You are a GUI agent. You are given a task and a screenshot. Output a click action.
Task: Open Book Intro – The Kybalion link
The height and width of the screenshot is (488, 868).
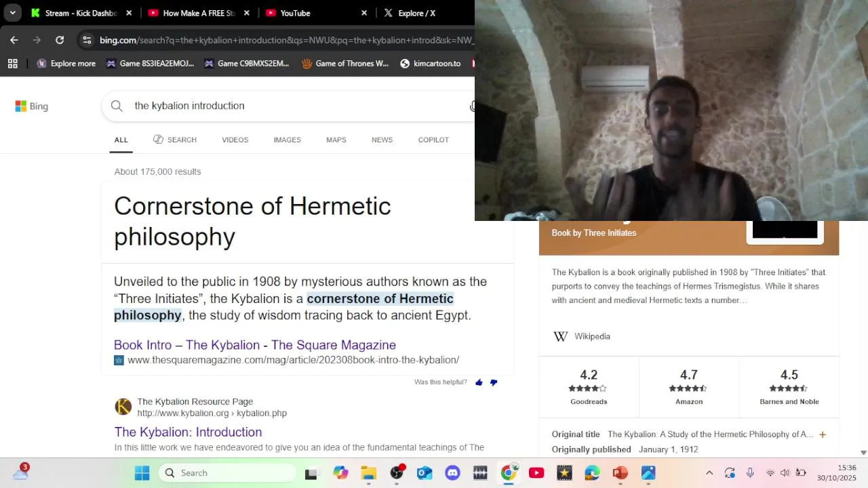coord(255,345)
